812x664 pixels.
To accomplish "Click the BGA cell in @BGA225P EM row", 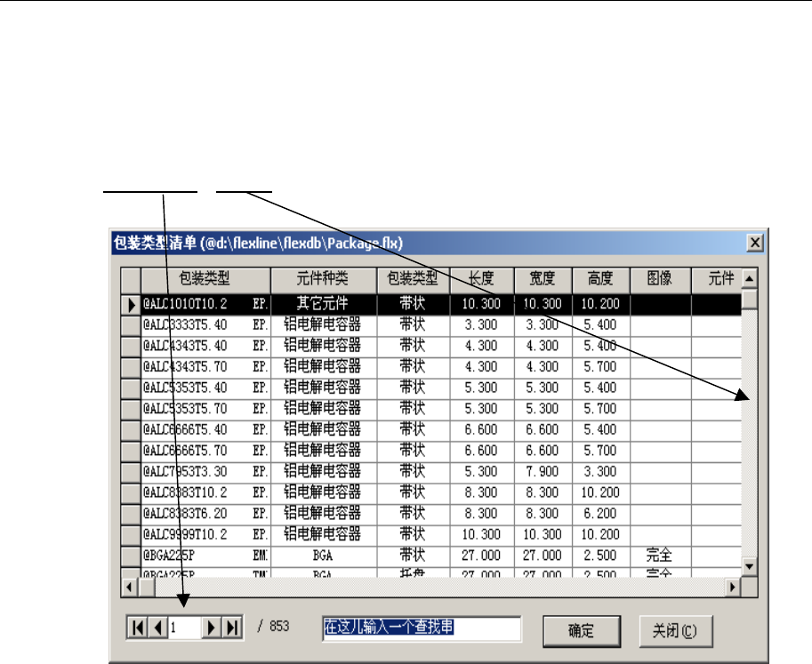I will tap(324, 556).
